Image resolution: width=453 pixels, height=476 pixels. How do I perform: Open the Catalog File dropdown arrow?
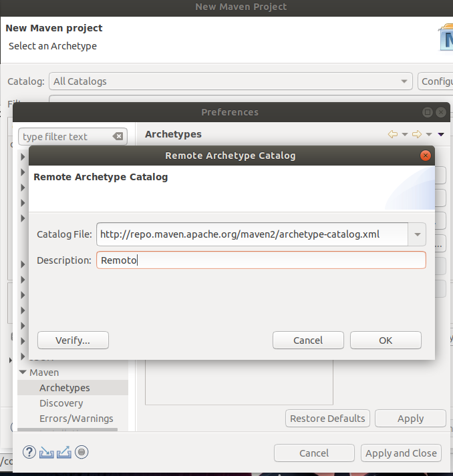click(x=417, y=234)
